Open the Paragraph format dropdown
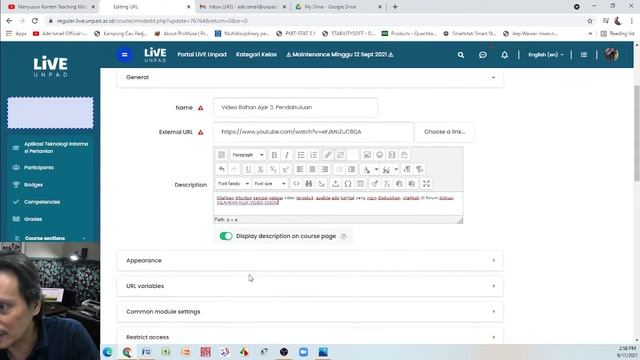The width and height of the screenshot is (640, 360). click(248, 155)
